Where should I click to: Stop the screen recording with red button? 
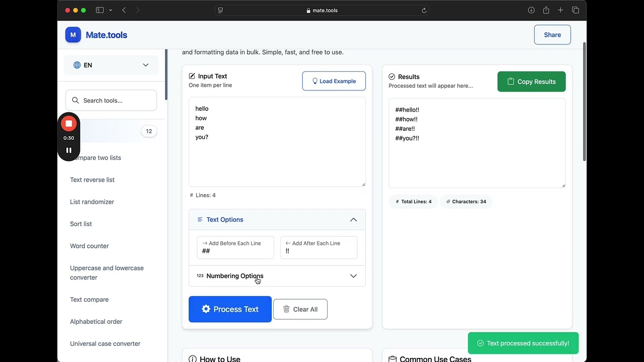[x=69, y=123]
